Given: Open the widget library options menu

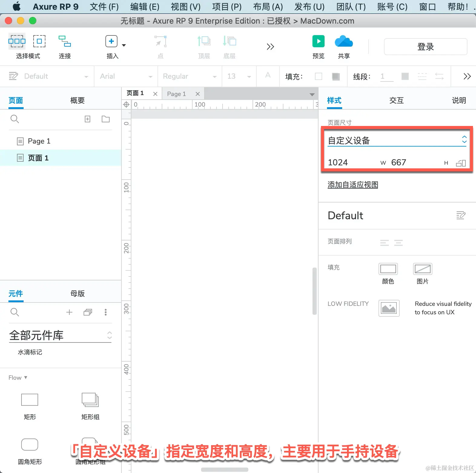Looking at the screenshot, I should [106, 312].
